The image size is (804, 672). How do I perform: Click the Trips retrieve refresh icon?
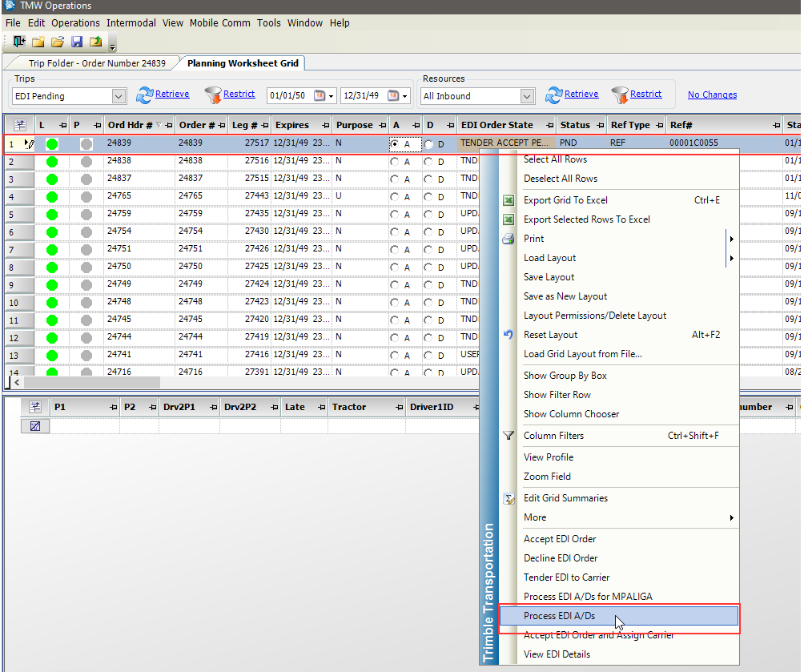144,95
